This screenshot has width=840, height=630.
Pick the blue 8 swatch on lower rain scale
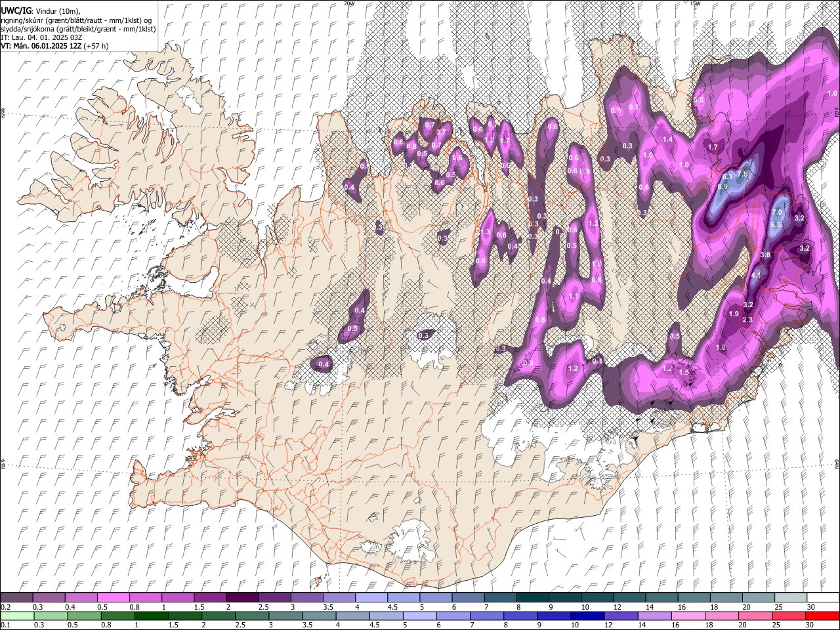520,616
